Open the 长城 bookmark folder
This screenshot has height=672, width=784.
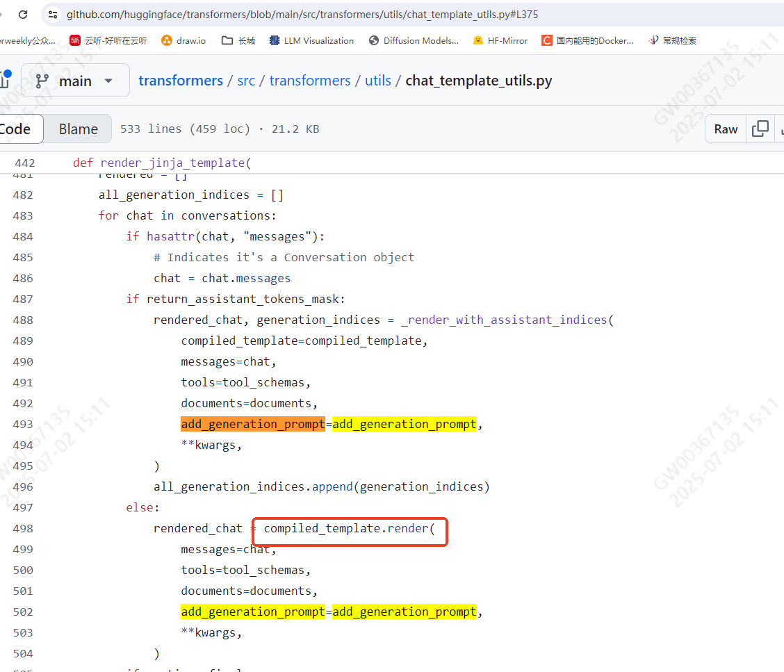[x=238, y=40]
